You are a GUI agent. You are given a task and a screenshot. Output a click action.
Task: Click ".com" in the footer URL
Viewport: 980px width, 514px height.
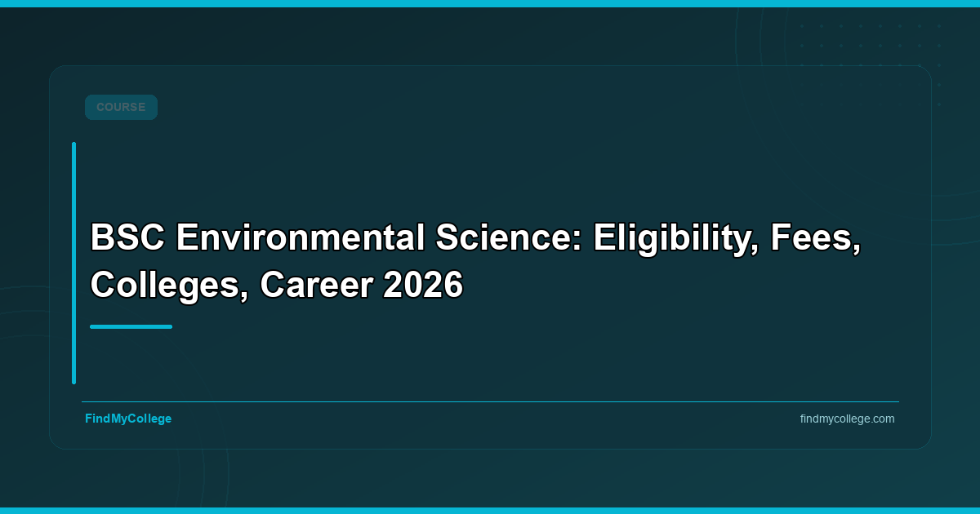(x=883, y=419)
